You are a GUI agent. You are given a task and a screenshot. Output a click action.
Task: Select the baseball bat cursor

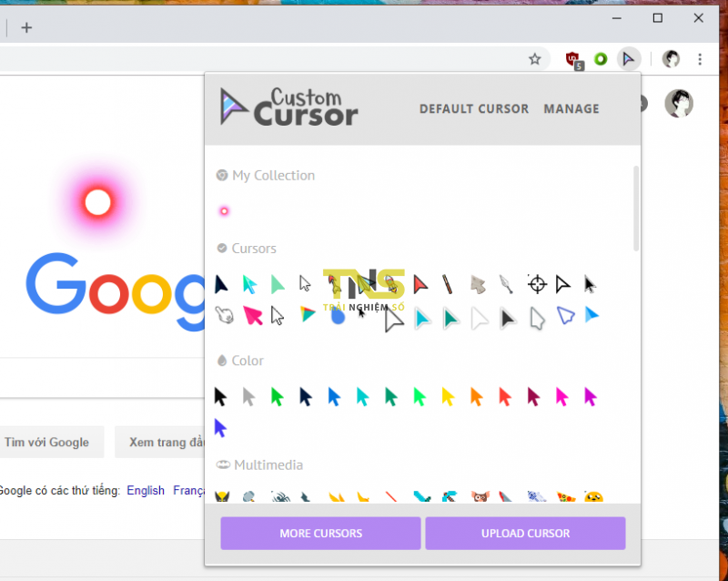pos(447,283)
